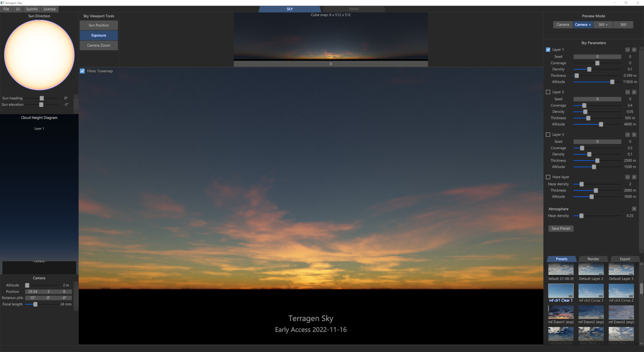Viewport: 644px width, 352px height.
Task: Collapse Layer 1 with its down chevron
Action: [627, 50]
